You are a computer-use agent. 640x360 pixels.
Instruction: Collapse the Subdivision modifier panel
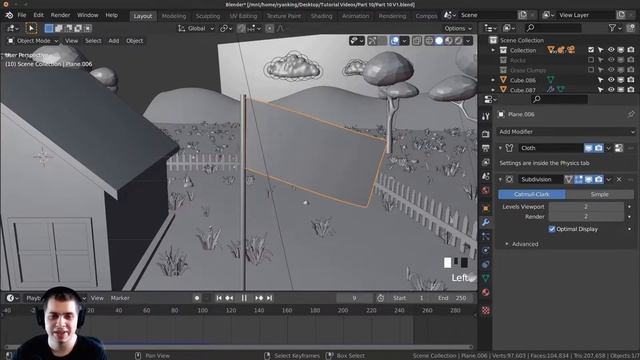tap(500, 179)
